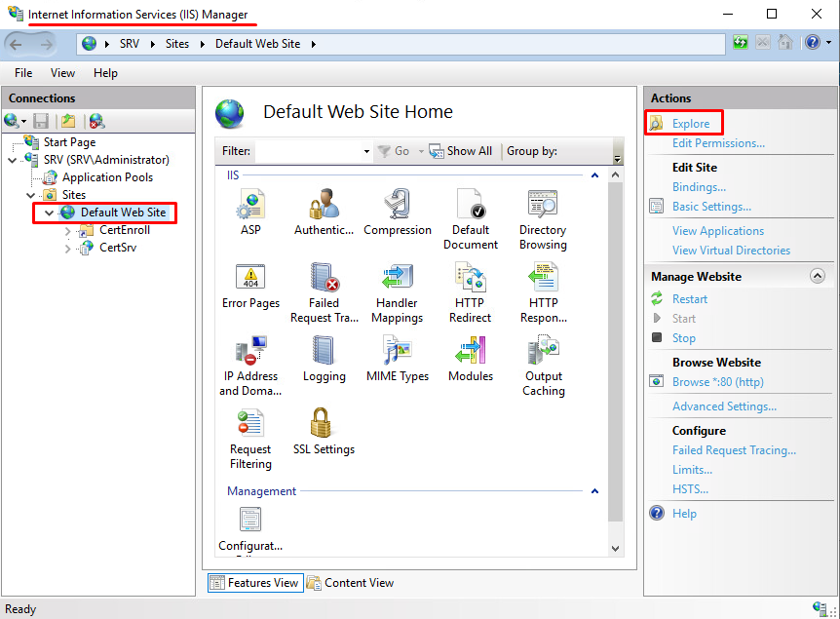Restart the website
Image resolution: width=840 pixels, height=619 pixels.
point(690,299)
